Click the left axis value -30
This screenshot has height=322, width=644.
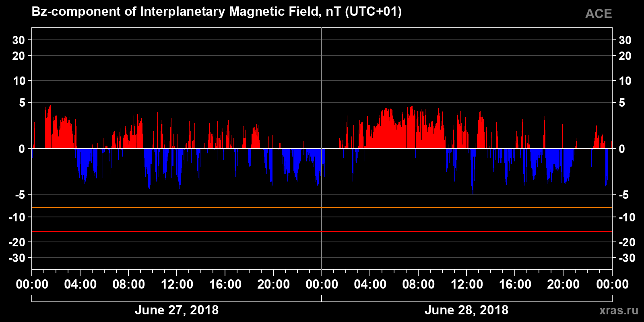17,258
